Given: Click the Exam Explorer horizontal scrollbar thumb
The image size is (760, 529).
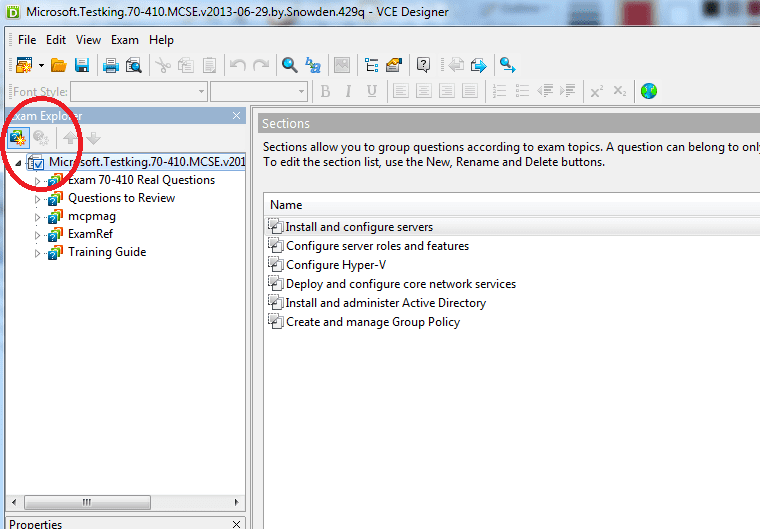Looking at the screenshot, I should click(87, 502).
